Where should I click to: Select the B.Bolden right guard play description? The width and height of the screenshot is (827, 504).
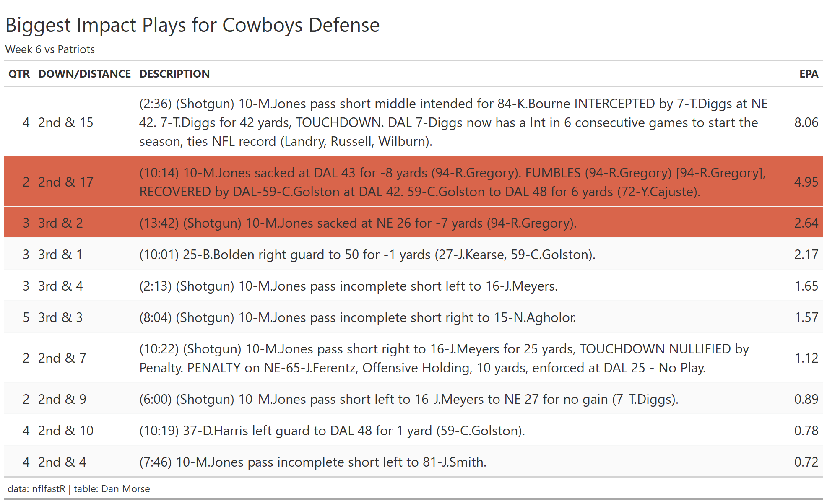[367, 255]
